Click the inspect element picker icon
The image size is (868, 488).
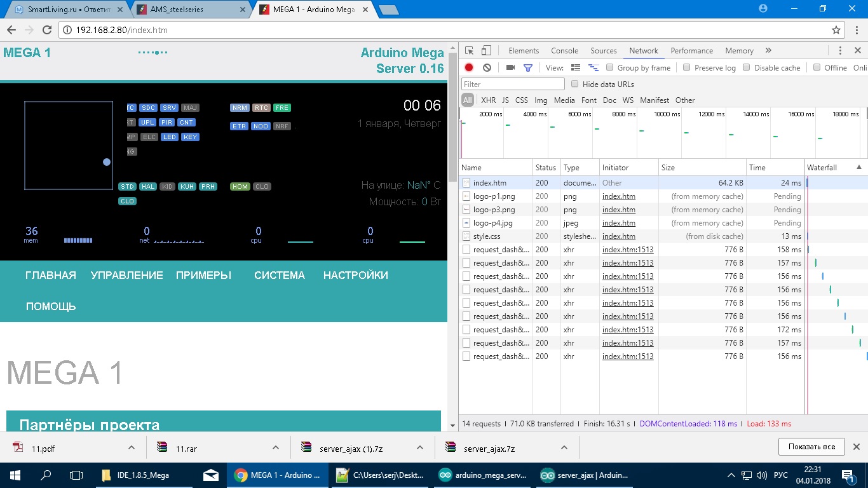pos(469,51)
